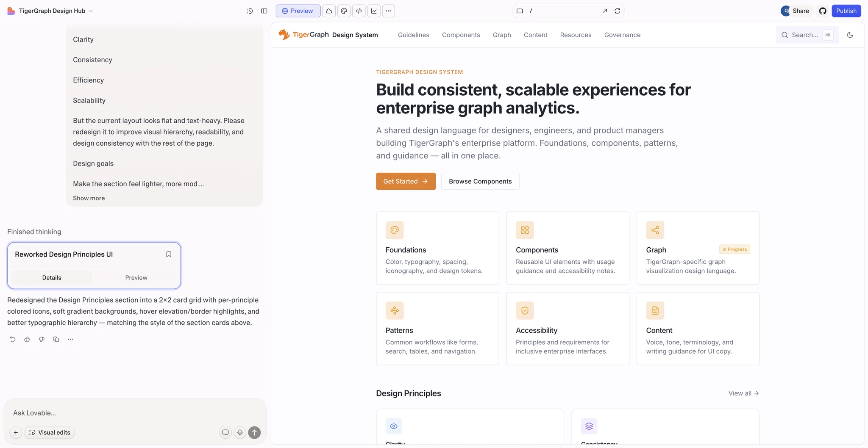Open the Content nav item
Viewport: 868px width, 448px height.
point(535,35)
